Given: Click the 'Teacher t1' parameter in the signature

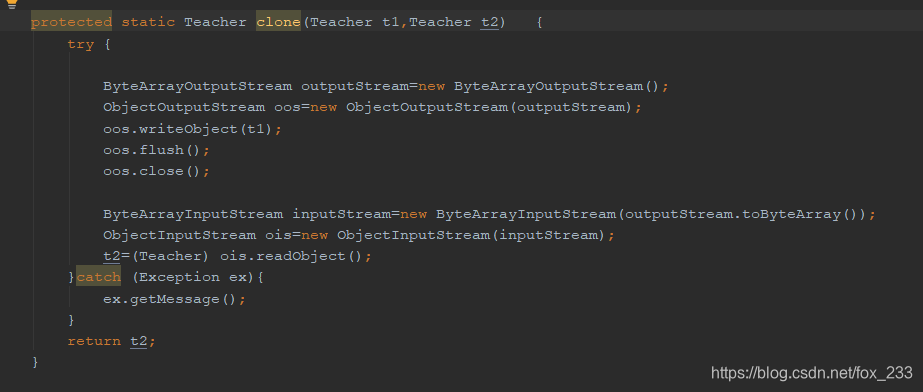Looking at the screenshot, I should click(355, 23).
